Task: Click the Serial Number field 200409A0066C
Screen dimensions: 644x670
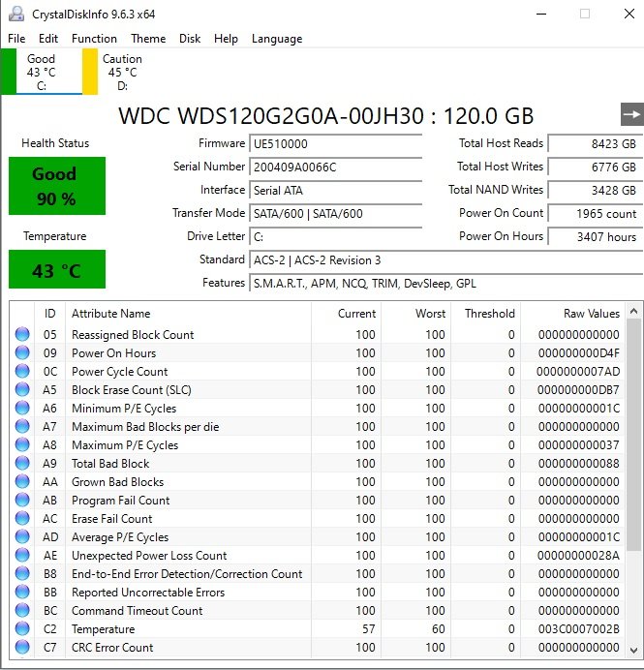Action: click(336, 167)
